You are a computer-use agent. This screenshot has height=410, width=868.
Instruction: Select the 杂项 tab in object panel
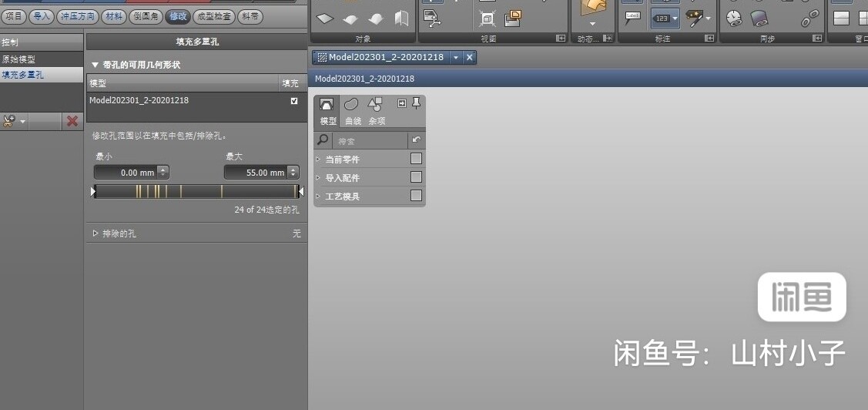[377, 112]
